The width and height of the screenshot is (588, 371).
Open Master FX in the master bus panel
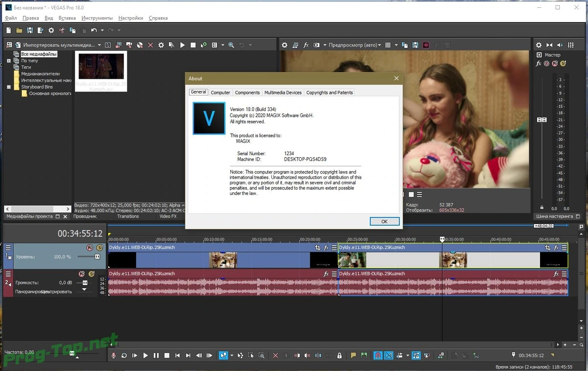[x=539, y=64]
